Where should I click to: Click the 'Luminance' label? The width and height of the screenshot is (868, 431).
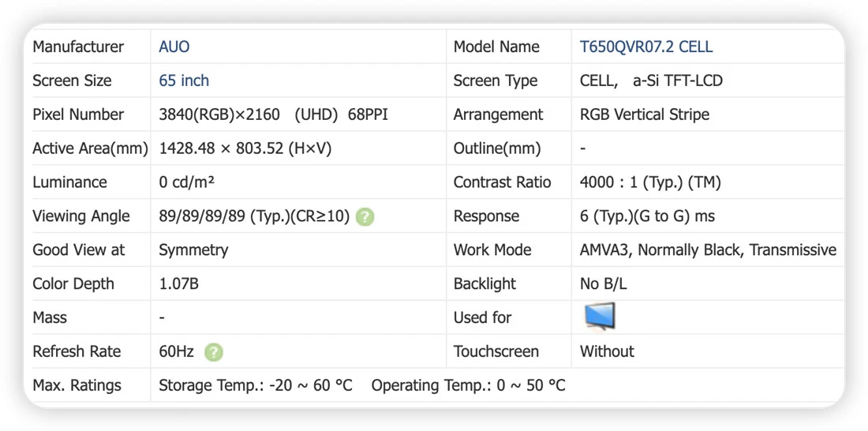pyautogui.click(x=69, y=182)
